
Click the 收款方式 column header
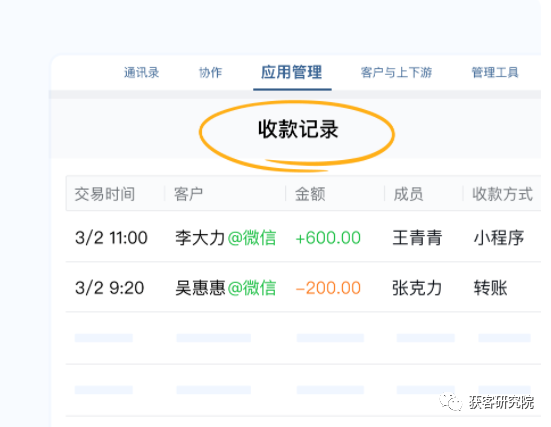(503, 194)
